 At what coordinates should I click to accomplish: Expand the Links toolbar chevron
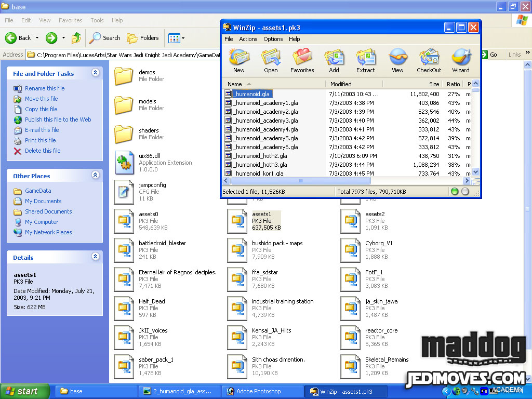[x=528, y=52]
